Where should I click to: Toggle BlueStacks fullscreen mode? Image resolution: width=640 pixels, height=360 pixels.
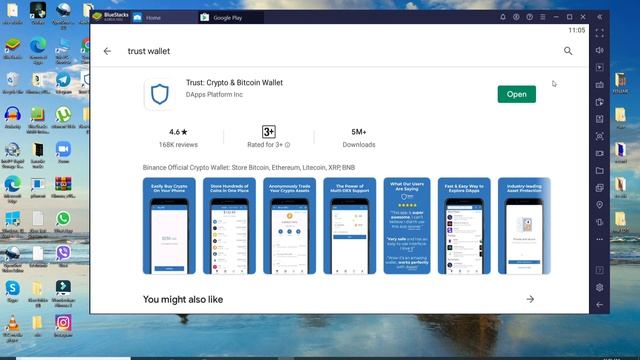click(x=599, y=33)
